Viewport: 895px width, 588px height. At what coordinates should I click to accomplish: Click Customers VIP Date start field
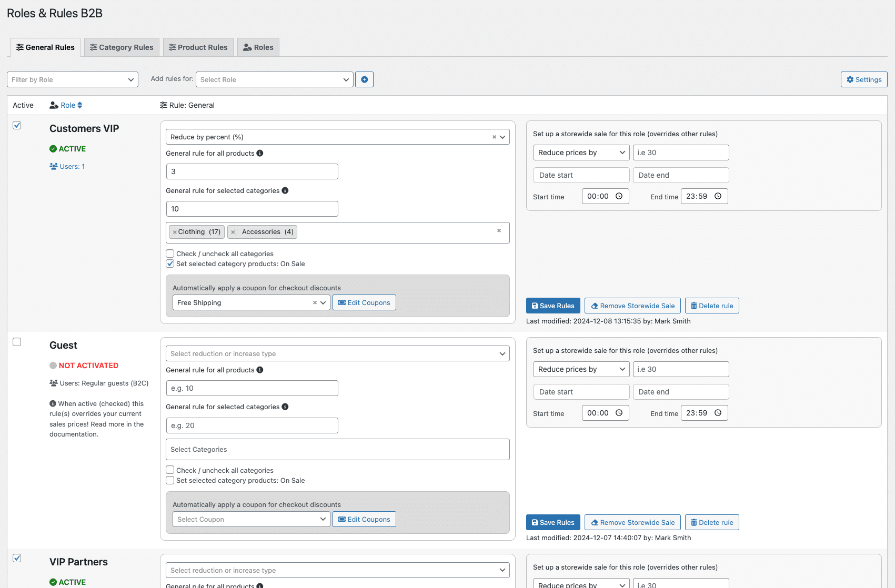coord(581,175)
